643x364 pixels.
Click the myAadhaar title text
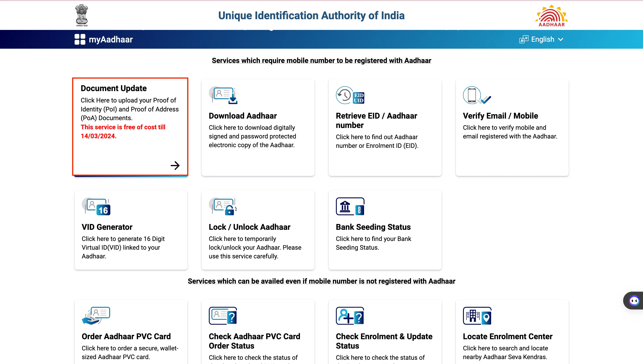click(x=111, y=39)
